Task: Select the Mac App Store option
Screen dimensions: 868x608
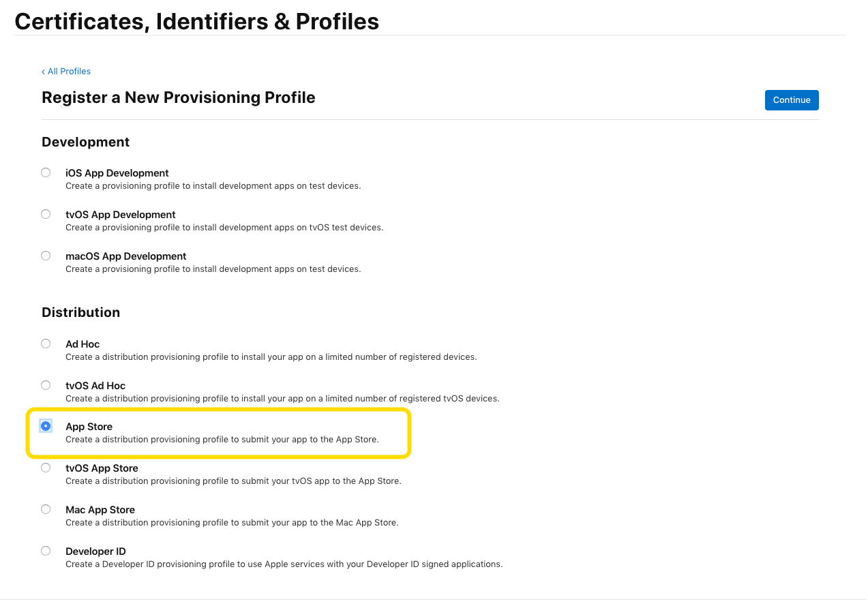Action: pos(45,508)
